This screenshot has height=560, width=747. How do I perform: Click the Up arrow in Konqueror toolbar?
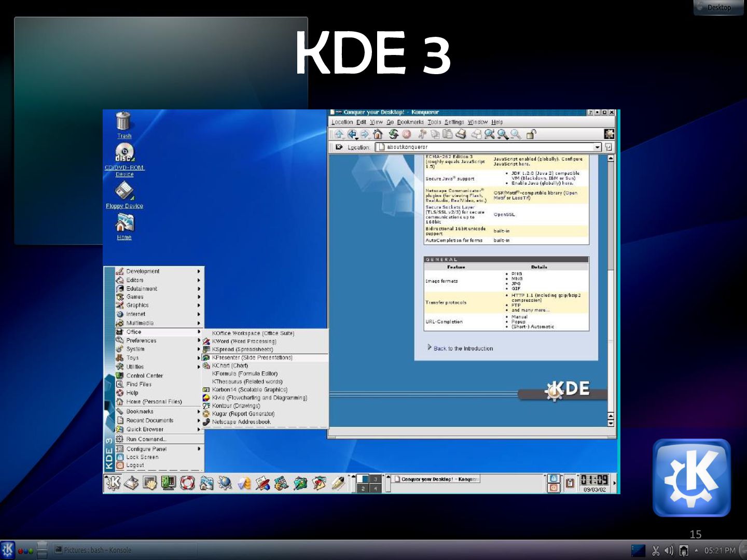[x=339, y=134]
